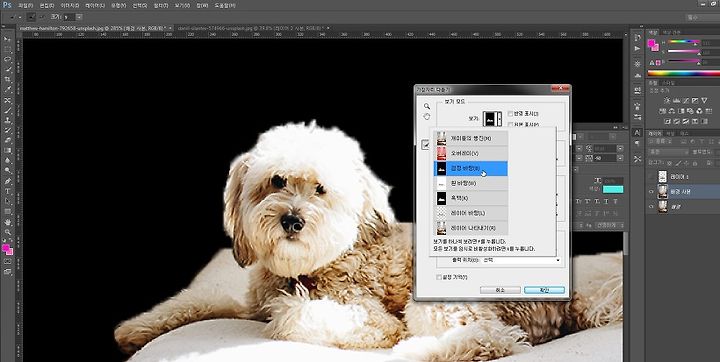Toggle Quick Mask mode button
This screenshot has width=720, height=362.
click(x=7, y=262)
